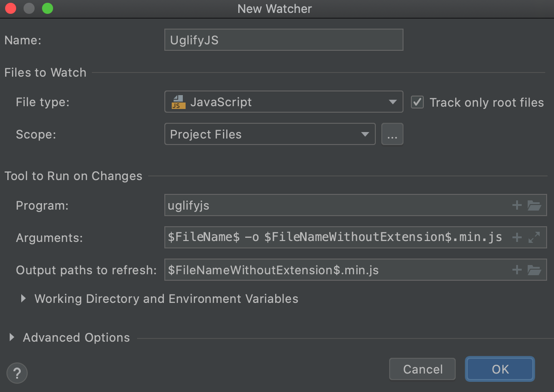Focus the Program field containing uglifyjs
Screen dimensions: 554x392
click(323, 205)
